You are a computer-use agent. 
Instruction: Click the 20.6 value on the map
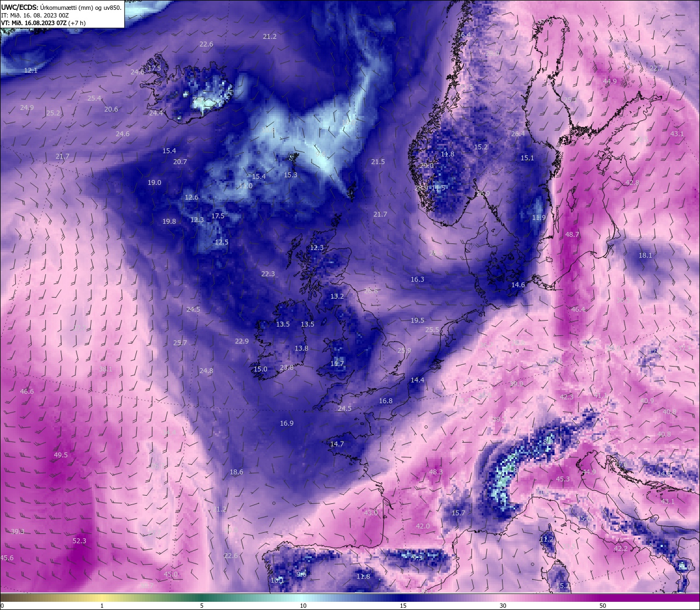tap(111, 109)
